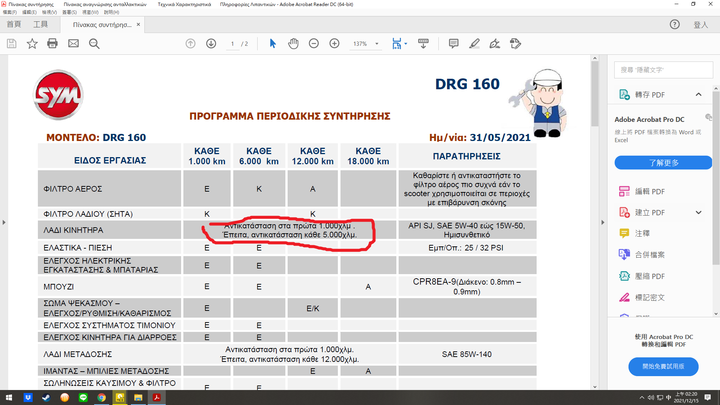This screenshot has height=405, width=720.
Task: Expand the 建立 PDF options chevron
Action: point(698,213)
